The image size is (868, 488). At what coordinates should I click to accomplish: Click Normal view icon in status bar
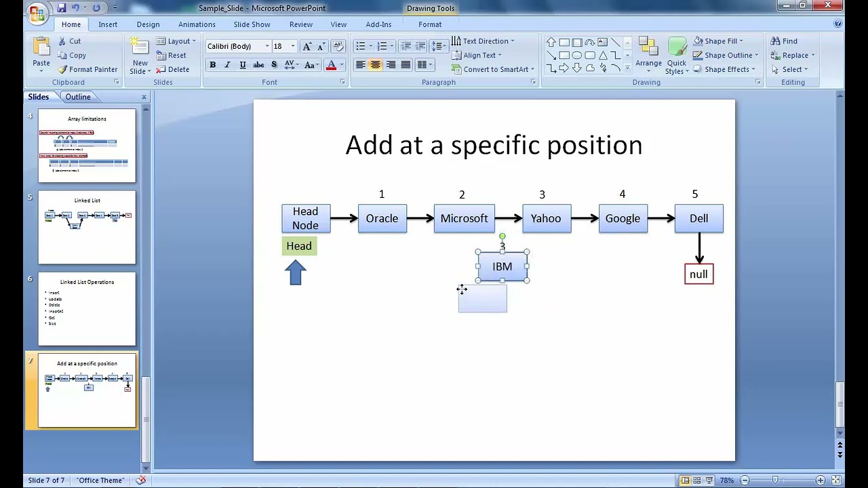tap(685, 480)
